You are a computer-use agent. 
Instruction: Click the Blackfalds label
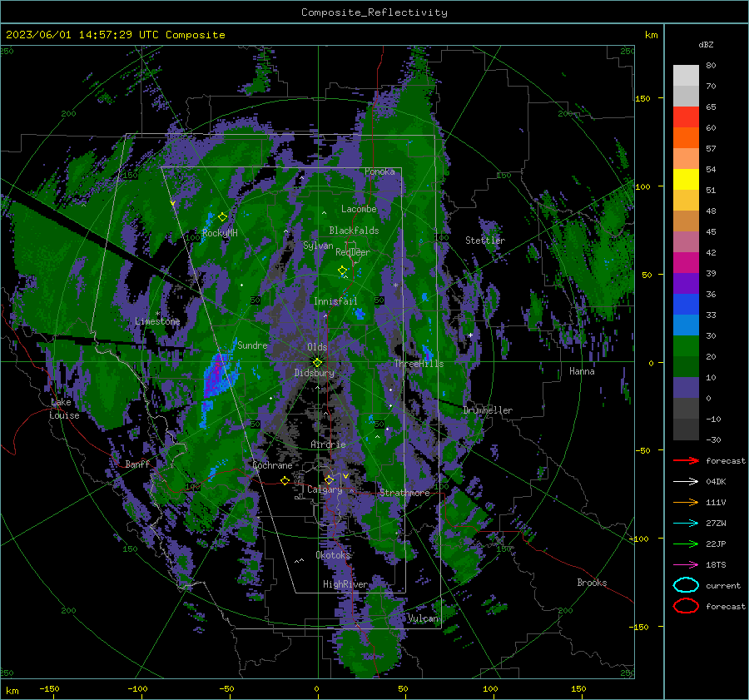(x=354, y=231)
